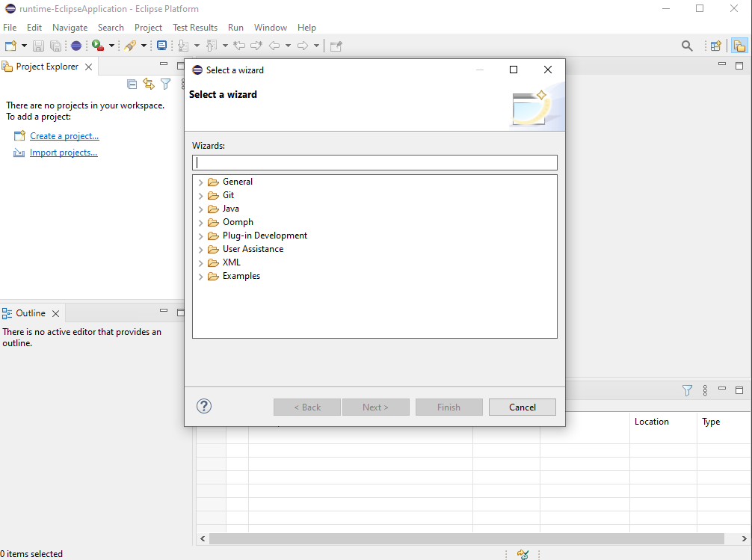Open the Project menu
The width and height of the screenshot is (752, 560).
click(148, 28)
